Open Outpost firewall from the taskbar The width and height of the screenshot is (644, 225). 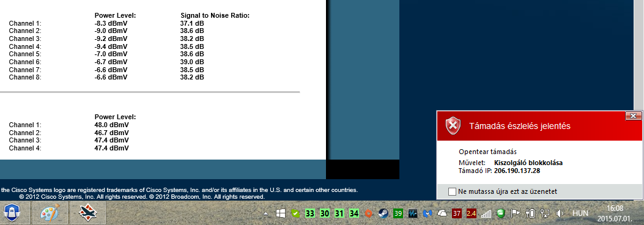11,213
